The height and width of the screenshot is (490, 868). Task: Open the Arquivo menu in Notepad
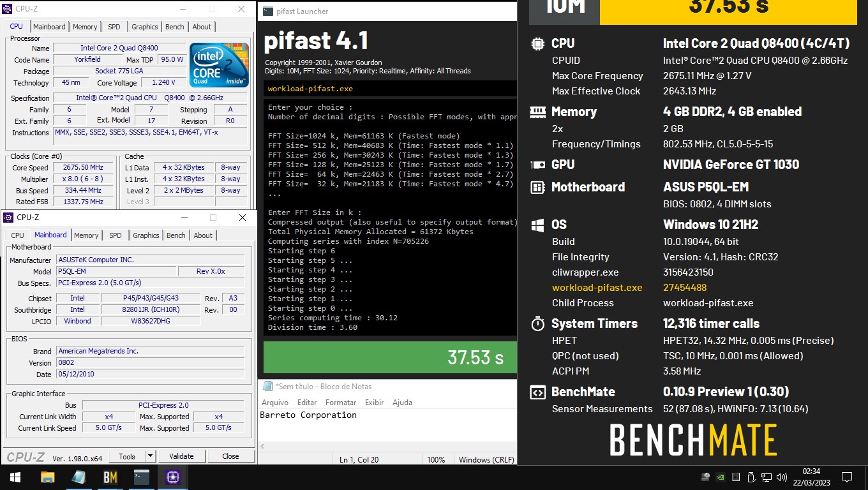coord(275,403)
